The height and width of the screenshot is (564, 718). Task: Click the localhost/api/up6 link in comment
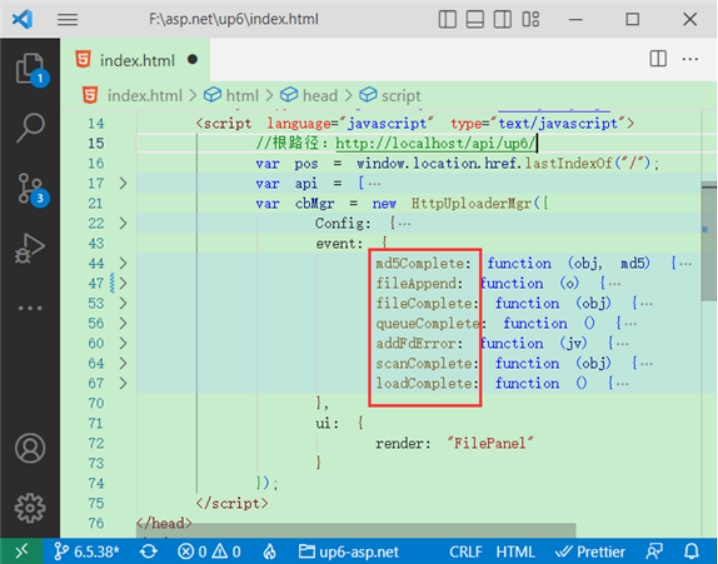pyautogui.click(x=435, y=144)
